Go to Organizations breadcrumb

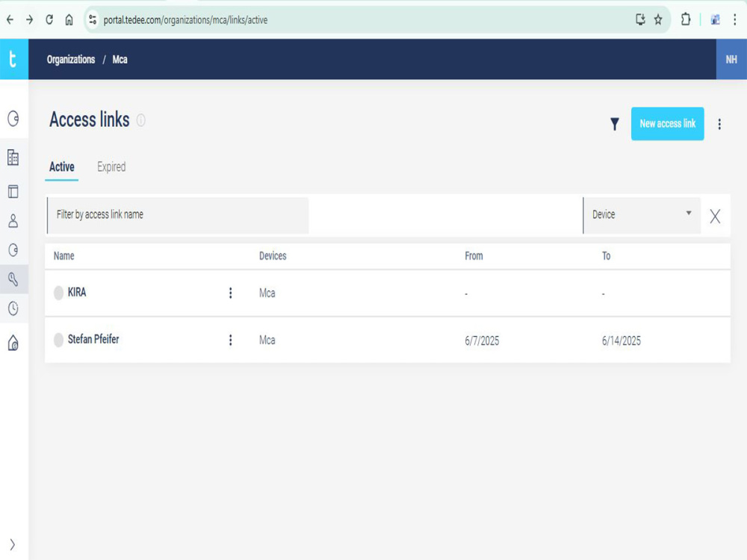click(71, 60)
